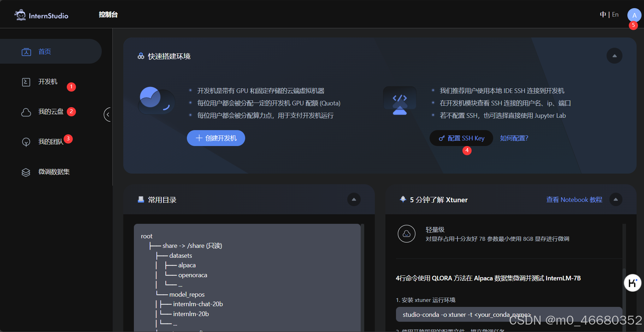Collapse the sidebar with the arrow handle
Image resolution: width=644 pixels, height=332 pixels.
[108, 115]
